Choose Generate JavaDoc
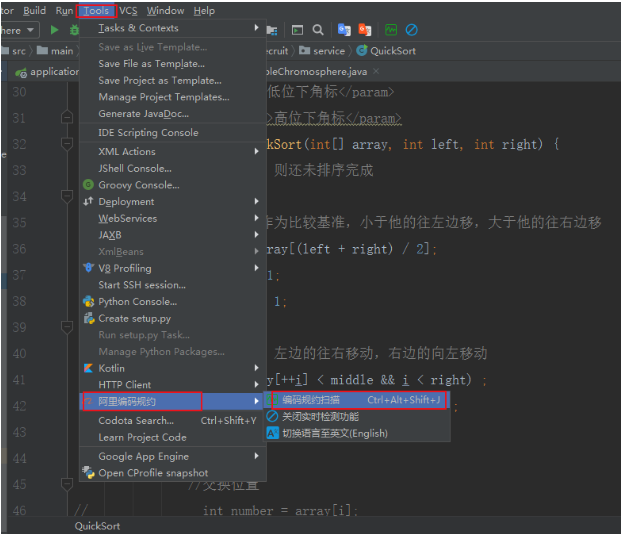This screenshot has height=534, width=623. [x=173, y=114]
